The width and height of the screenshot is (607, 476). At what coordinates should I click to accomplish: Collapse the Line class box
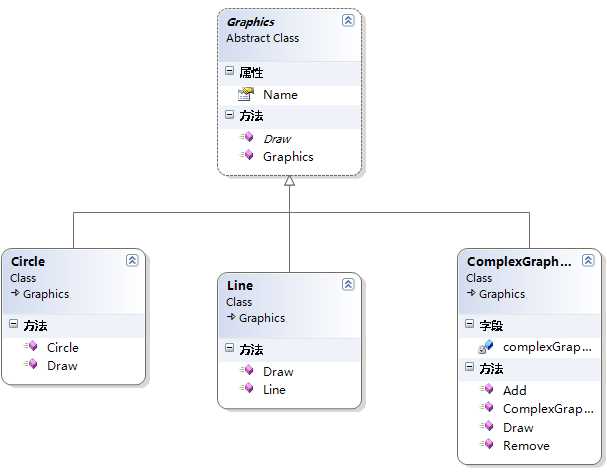click(x=348, y=284)
